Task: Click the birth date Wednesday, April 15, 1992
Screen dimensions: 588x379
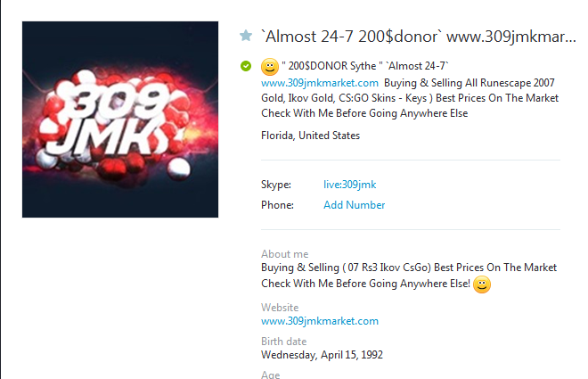Action: (323, 355)
